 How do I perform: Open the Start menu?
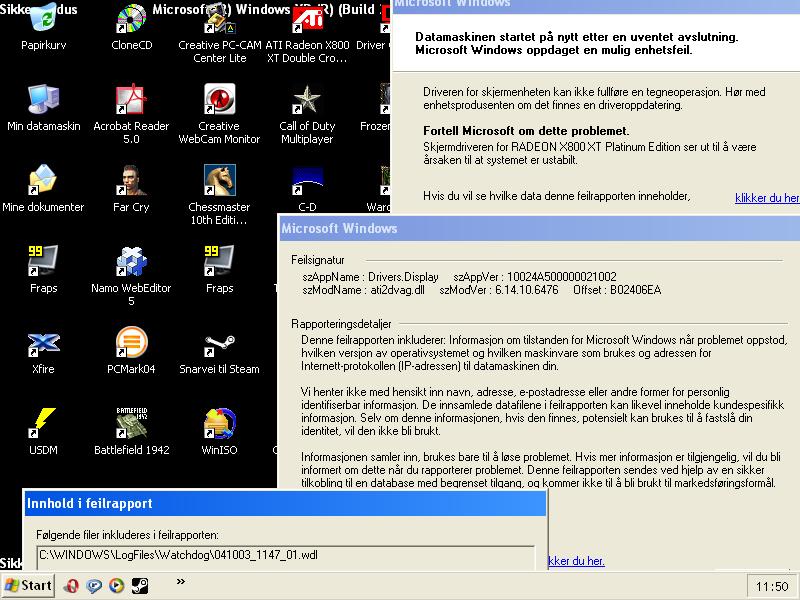[x=28, y=586]
